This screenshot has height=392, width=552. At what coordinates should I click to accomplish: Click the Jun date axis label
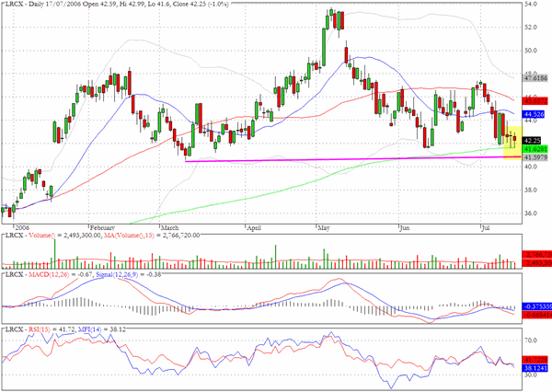click(405, 227)
